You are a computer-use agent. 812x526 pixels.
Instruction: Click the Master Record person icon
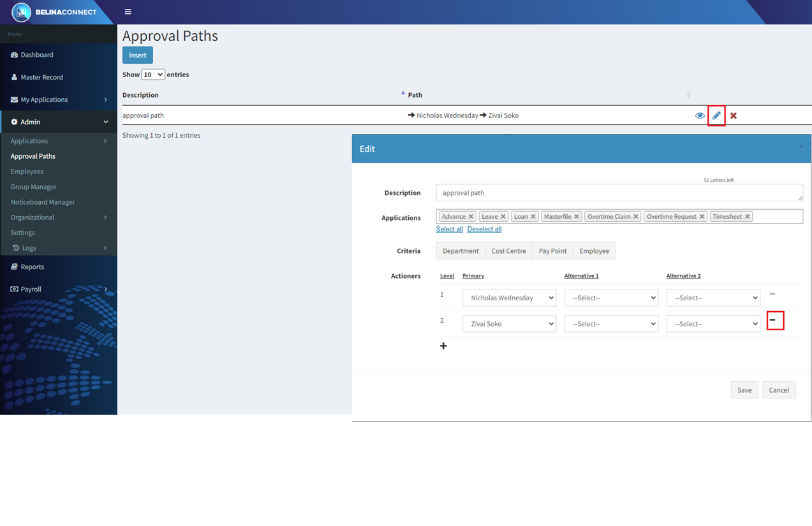click(14, 77)
